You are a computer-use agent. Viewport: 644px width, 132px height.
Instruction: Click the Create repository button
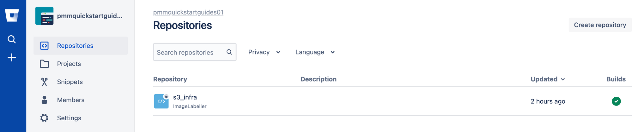[x=600, y=25]
